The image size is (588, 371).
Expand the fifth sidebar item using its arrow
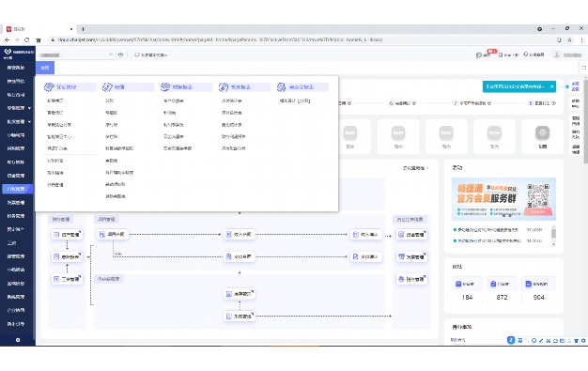(29, 122)
